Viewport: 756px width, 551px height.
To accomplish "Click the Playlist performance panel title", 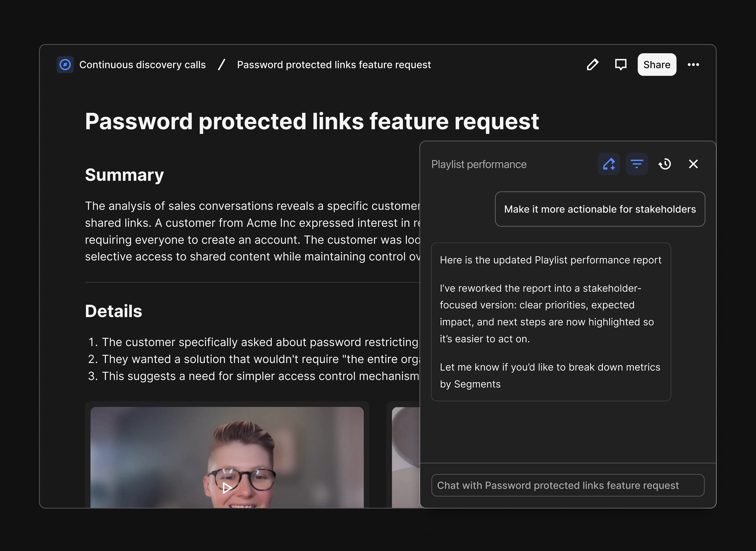I will coord(479,164).
